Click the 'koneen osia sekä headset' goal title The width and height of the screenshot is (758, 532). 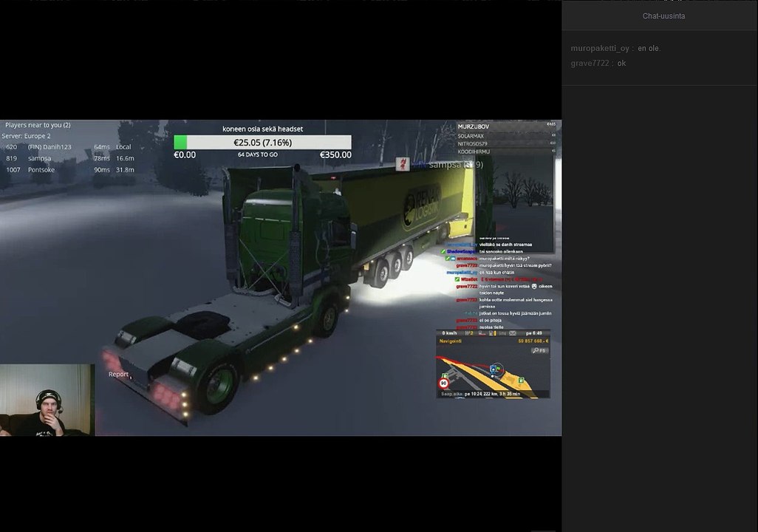(x=262, y=129)
